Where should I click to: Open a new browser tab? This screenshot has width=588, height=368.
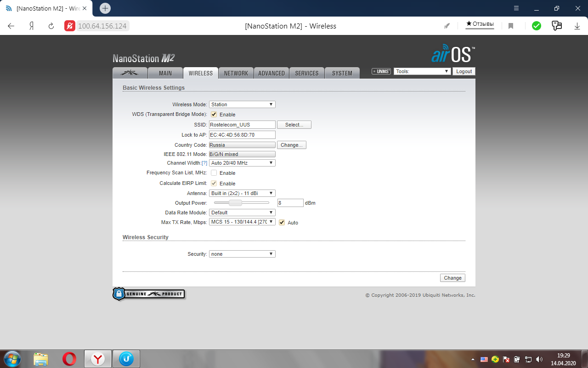point(105,8)
